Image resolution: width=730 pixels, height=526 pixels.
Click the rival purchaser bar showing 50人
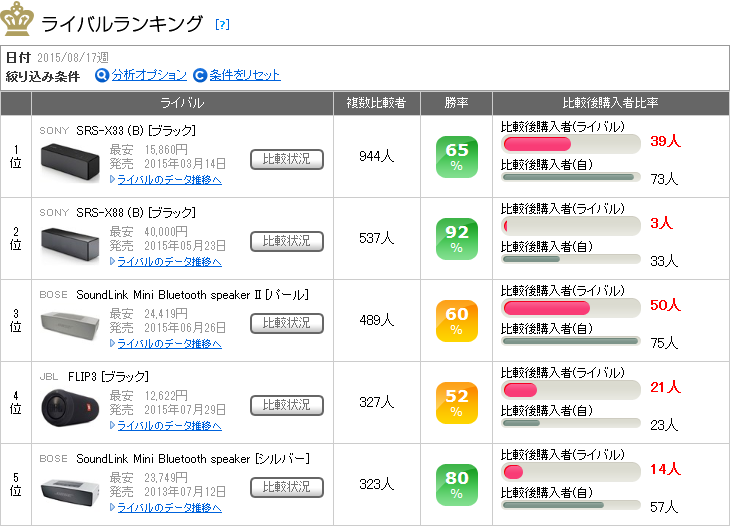tap(571, 308)
